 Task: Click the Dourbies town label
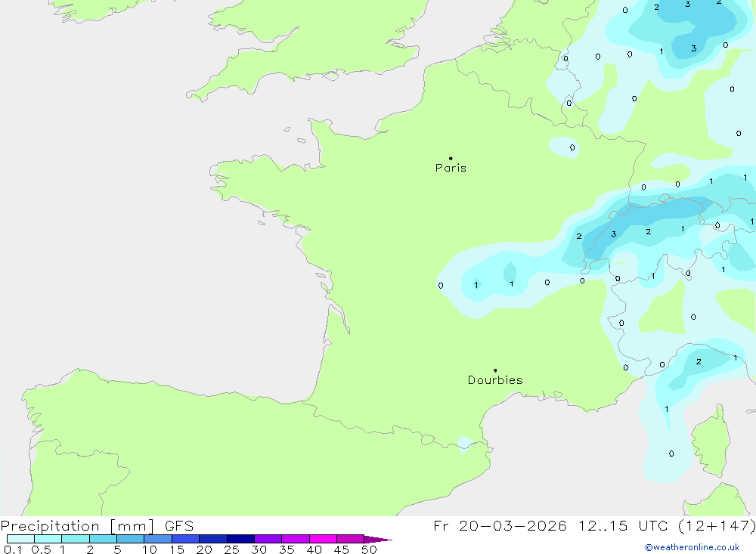coord(495,380)
